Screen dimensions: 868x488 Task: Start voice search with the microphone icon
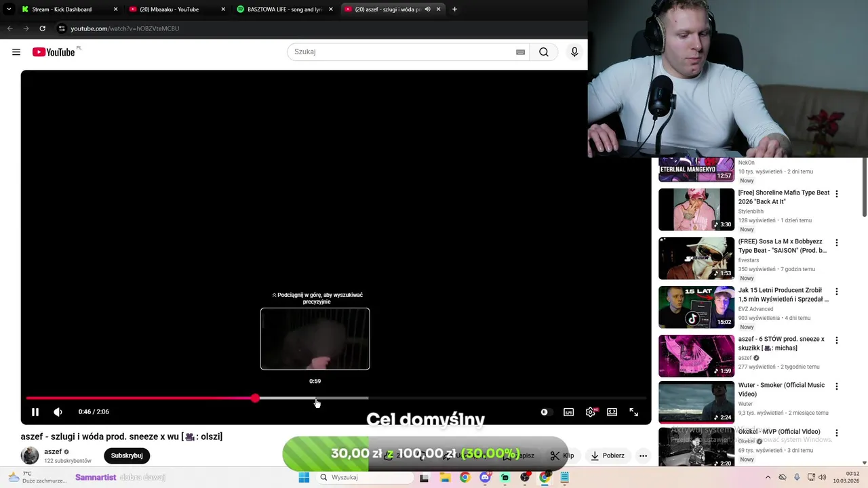pyautogui.click(x=574, y=52)
